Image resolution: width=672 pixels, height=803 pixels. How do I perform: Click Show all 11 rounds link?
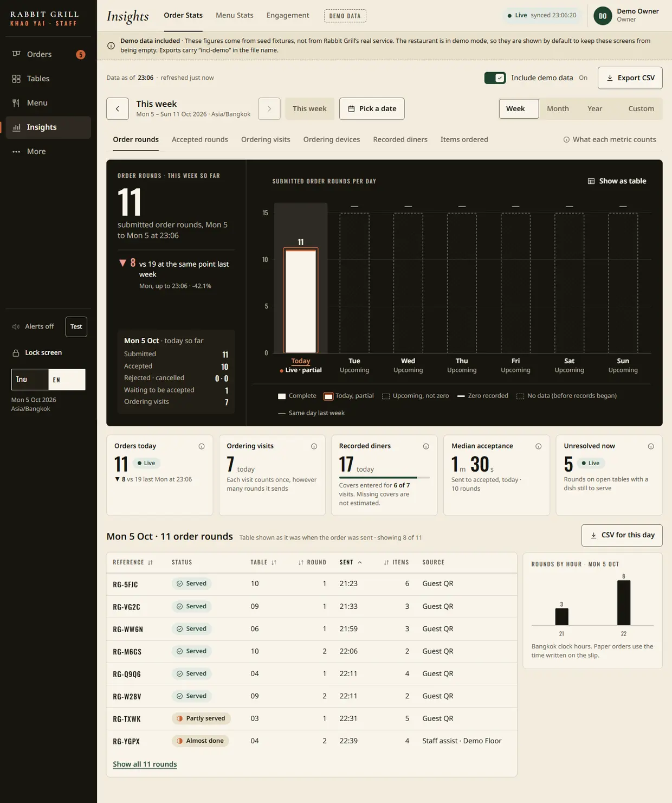click(x=145, y=765)
